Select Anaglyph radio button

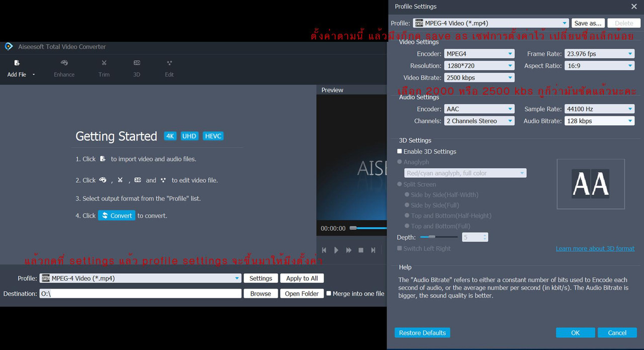tap(399, 162)
